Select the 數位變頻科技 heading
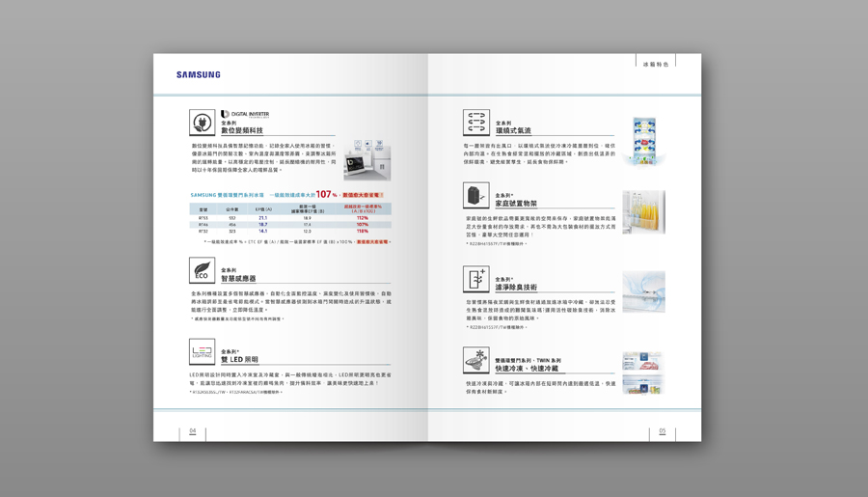Screen dimensions: 868x497 point(241,130)
